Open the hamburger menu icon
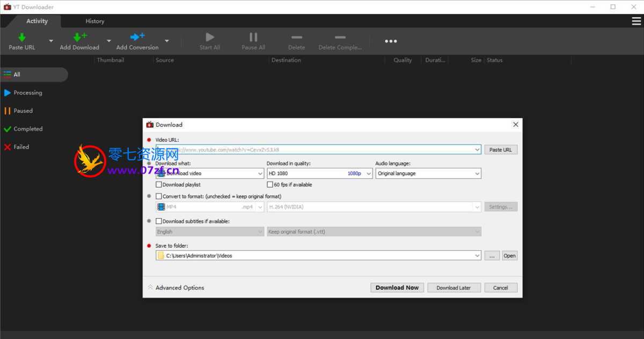The height and width of the screenshot is (339, 644). click(636, 21)
